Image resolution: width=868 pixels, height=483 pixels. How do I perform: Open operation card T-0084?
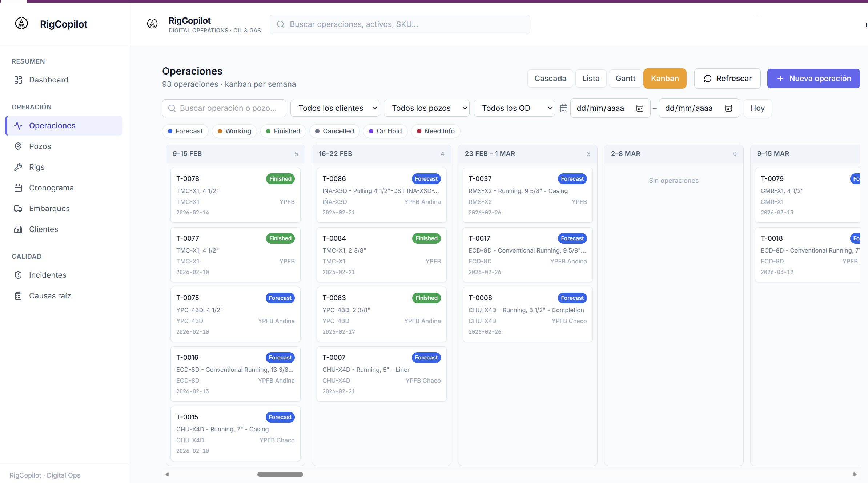(x=382, y=255)
